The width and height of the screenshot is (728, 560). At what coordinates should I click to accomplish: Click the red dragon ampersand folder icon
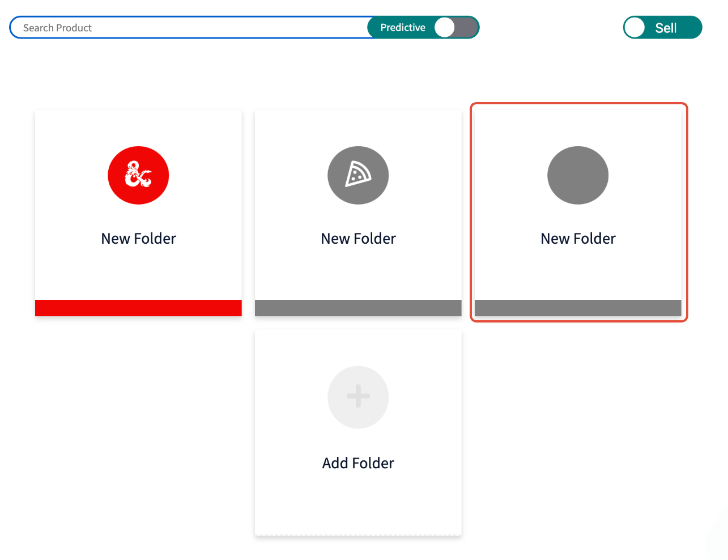coord(138,175)
